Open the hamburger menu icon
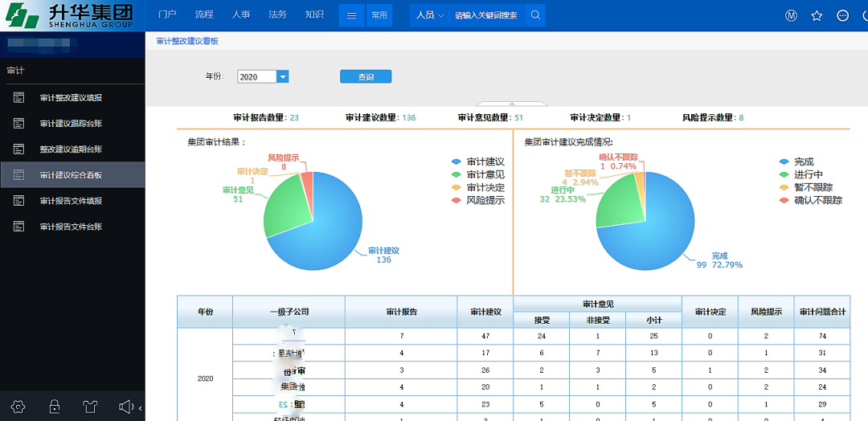Screen dimensions: 868x421 pyautogui.click(x=351, y=15)
